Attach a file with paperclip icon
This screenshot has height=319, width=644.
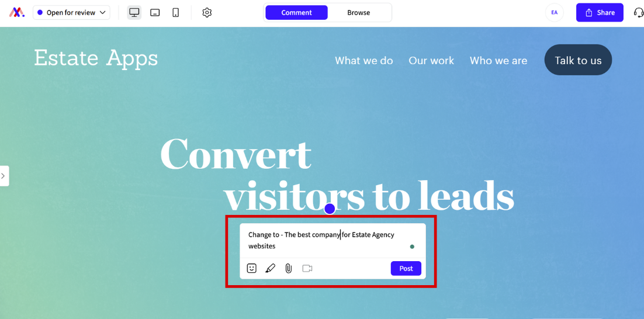289,269
